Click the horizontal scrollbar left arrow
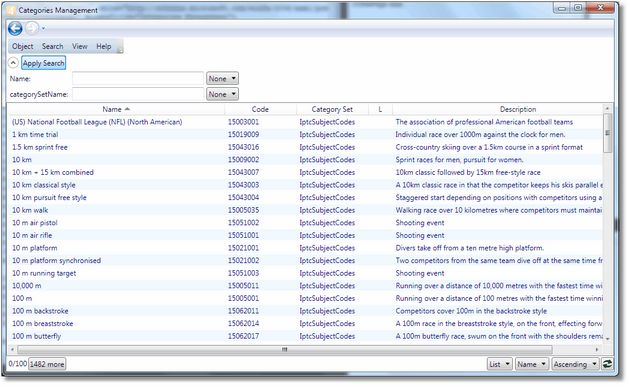This screenshot has width=628, height=385. click(x=12, y=349)
